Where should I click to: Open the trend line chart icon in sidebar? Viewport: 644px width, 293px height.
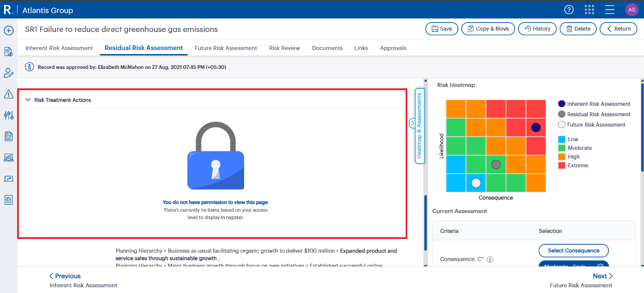tap(9, 179)
